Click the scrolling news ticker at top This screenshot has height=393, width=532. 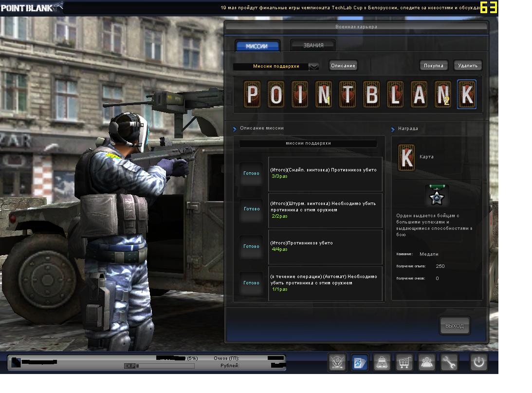pyautogui.click(x=349, y=7)
